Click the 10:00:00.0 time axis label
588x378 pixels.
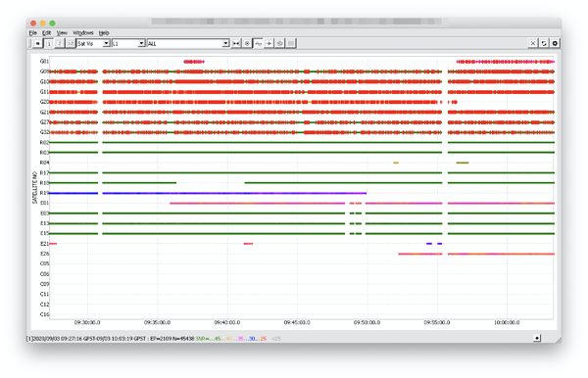(x=507, y=322)
